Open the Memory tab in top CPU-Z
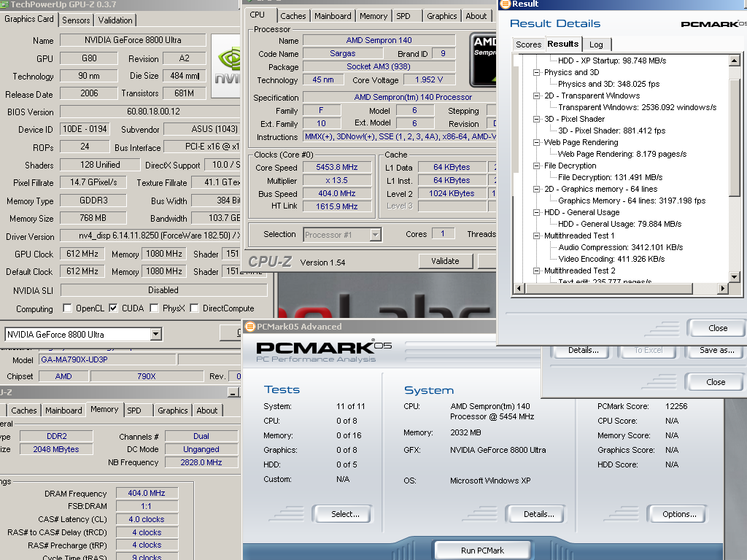This screenshot has height=560, width=747. coord(373,16)
